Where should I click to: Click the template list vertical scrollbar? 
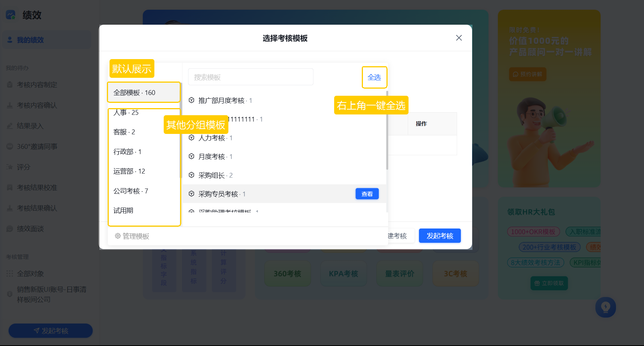click(387, 131)
